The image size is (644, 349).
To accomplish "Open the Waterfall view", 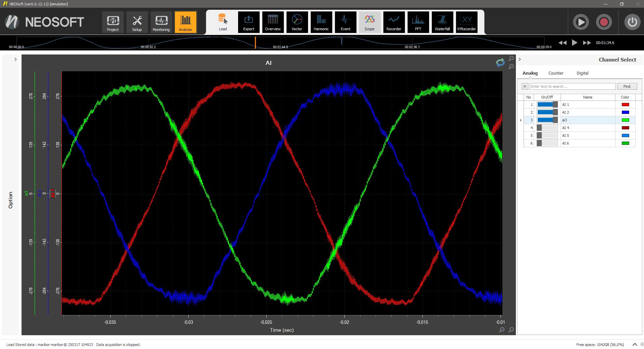I will click(x=442, y=22).
